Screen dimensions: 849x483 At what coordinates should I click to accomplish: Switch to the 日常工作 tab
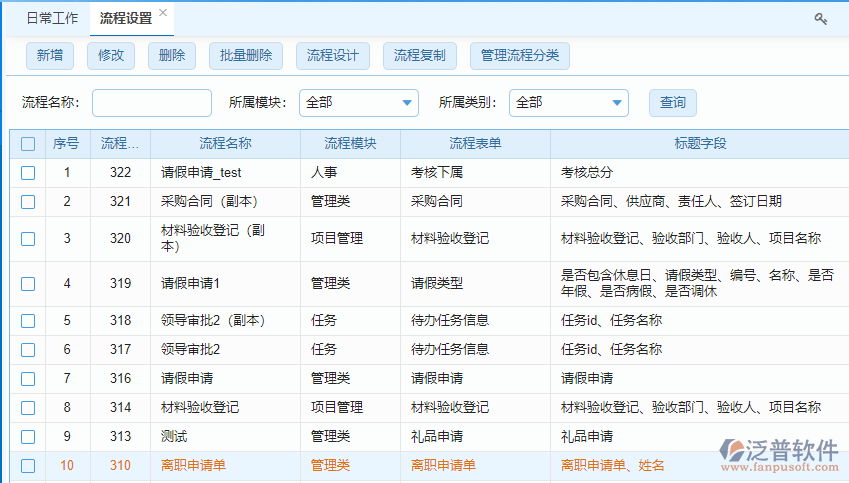click(x=51, y=19)
